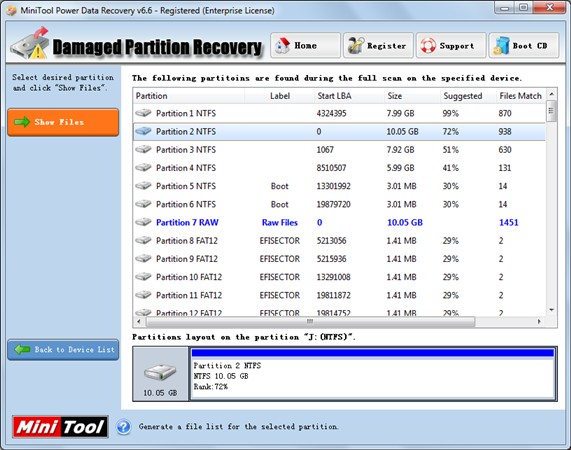Click drive icon of Partition 10 FAT12
Viewport: 571px width, 450px height.
tap(143, 277)
